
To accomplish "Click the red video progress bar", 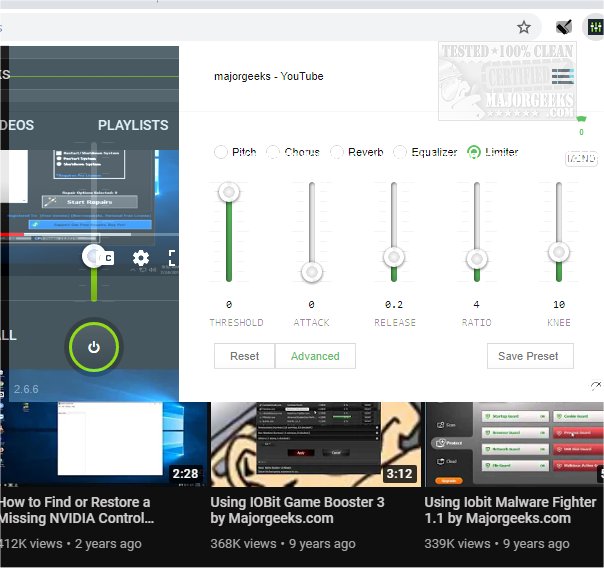I will click(12, 234).
